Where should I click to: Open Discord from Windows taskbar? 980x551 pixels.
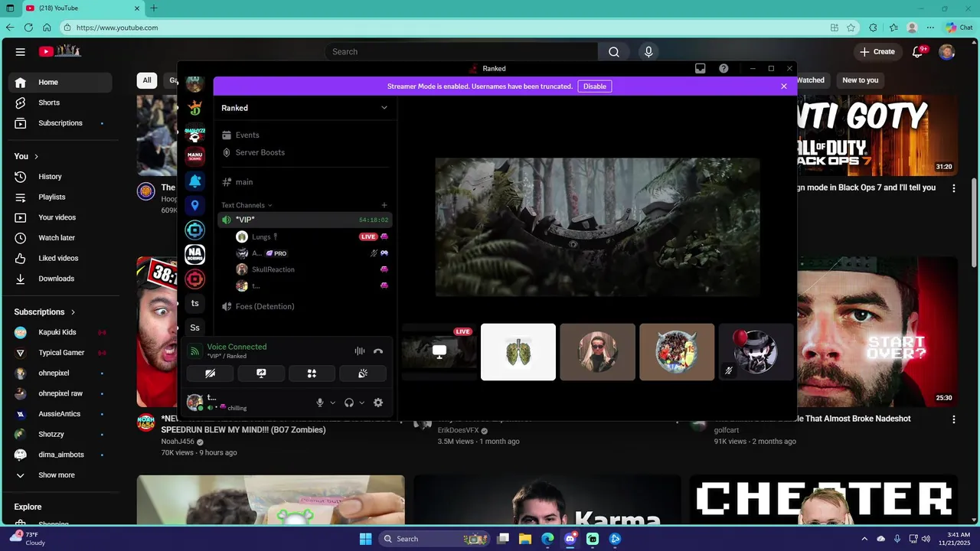[570, 539]
